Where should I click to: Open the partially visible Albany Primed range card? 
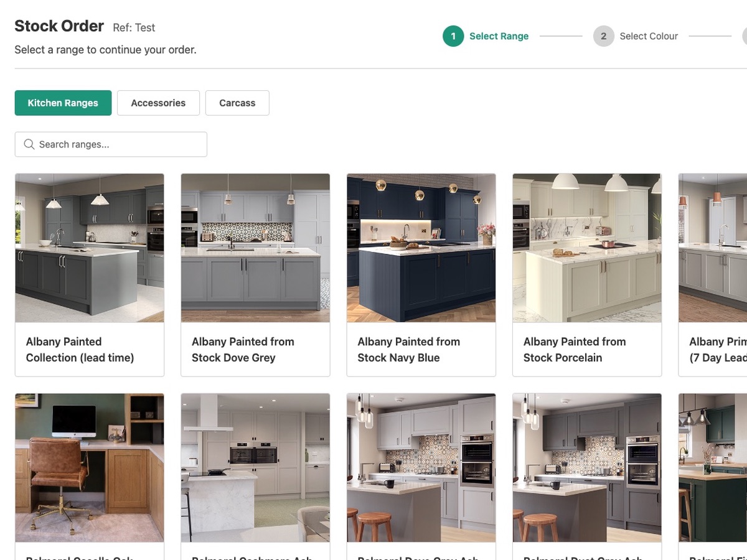pos(713,275)
